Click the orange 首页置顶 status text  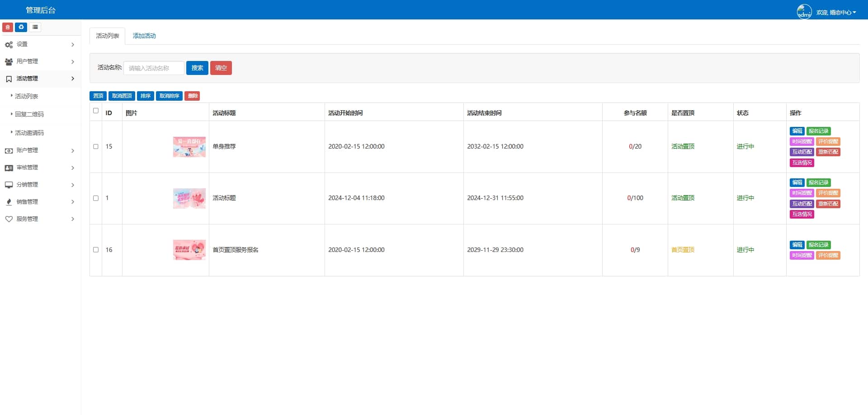pyautogui.click(x=683, y=250)
